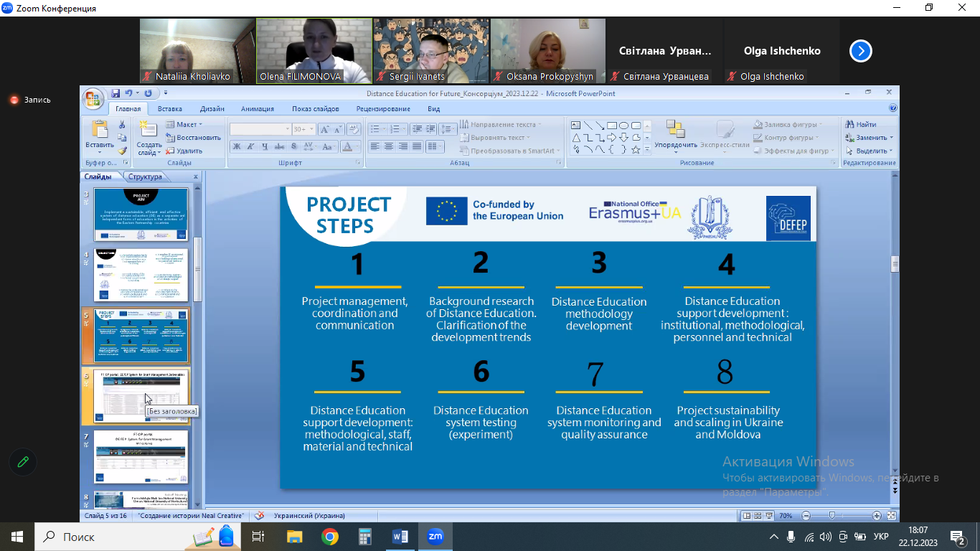
Task: Select slide 7 thumbnail in slides panel
Action: coord(141,457)
